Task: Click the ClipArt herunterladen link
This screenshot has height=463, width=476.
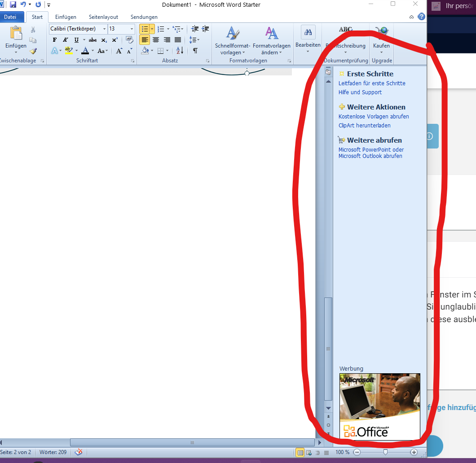Action: pyautogui.click(x=364, y=125)
